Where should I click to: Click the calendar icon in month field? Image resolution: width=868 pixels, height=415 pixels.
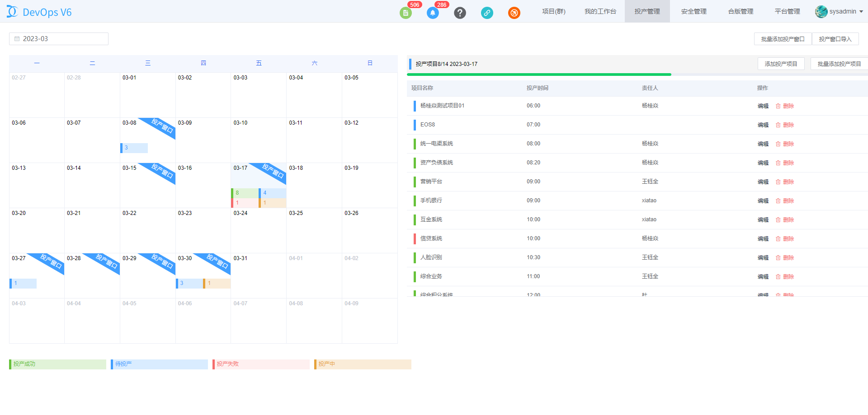point(17,39)
